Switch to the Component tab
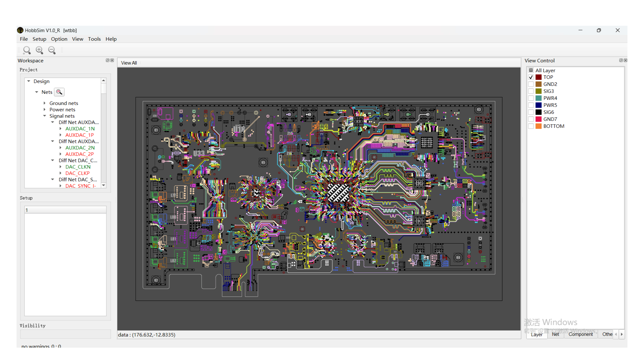 coord(581,334)
